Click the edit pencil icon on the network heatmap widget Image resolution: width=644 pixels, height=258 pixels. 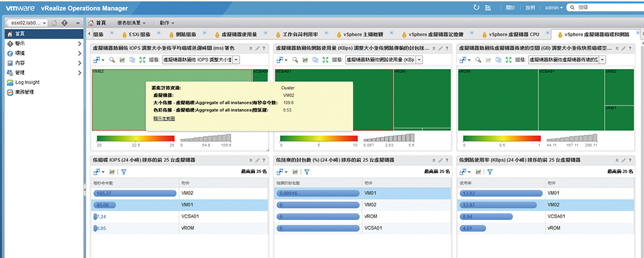point(440,48)
